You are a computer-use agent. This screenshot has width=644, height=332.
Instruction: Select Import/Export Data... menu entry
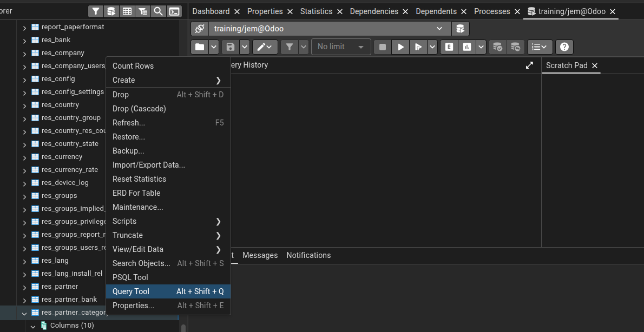click(x=168, y=165)
